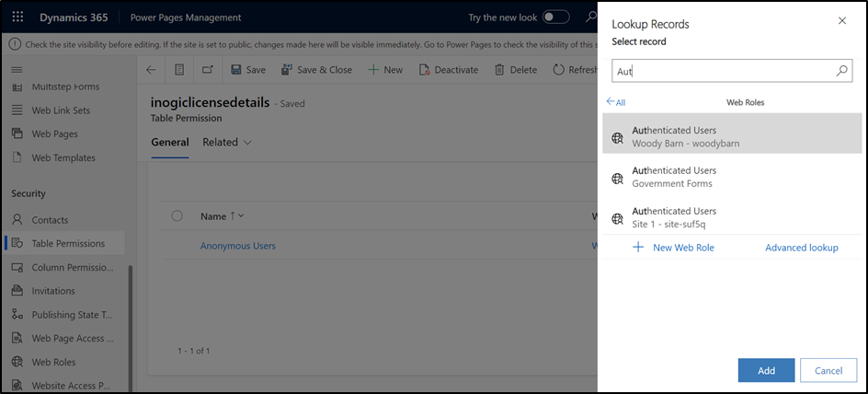Cancel the Lookup Records panel

click(828, 371)
